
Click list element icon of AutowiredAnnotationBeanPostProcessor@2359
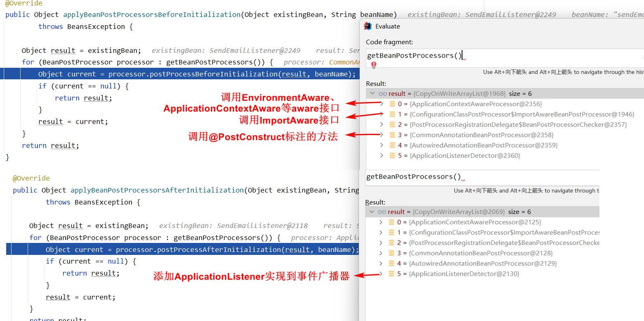[x=392, y=145]
